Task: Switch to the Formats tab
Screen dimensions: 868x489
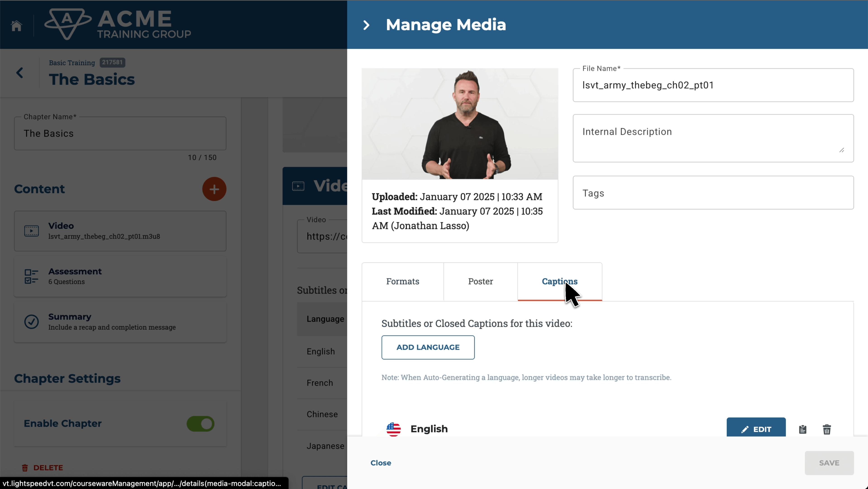Action: (x=403, y=281)
